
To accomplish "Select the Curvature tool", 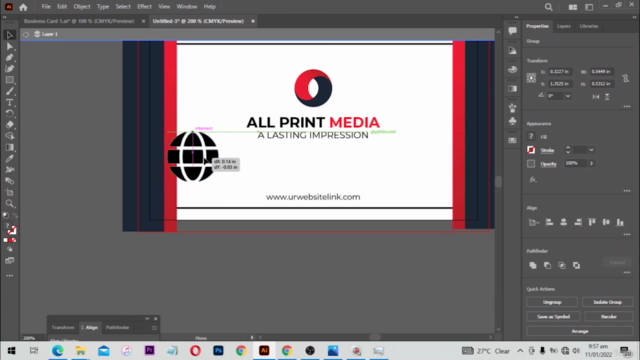I will point(9,69).
